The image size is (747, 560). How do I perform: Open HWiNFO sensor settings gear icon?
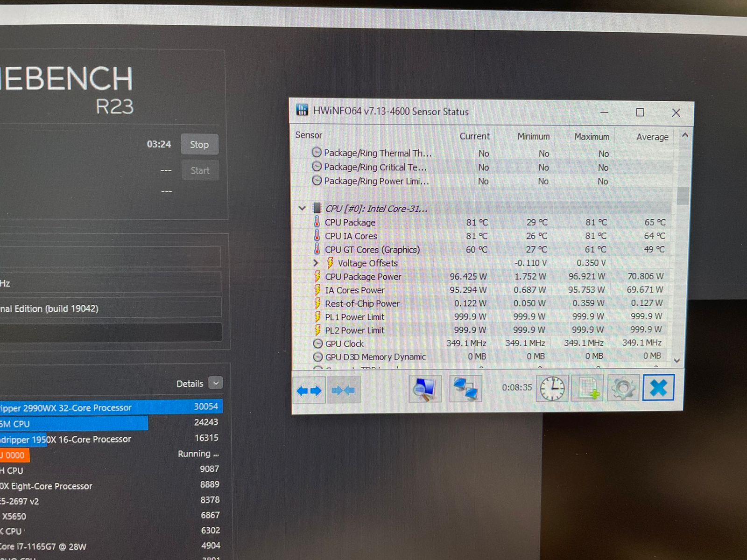click(623, 388)
